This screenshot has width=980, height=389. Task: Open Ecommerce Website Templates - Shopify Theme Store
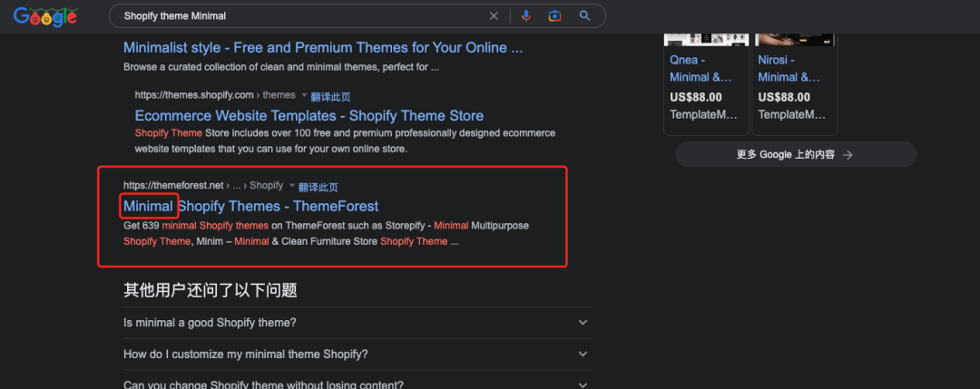point(309,115)
